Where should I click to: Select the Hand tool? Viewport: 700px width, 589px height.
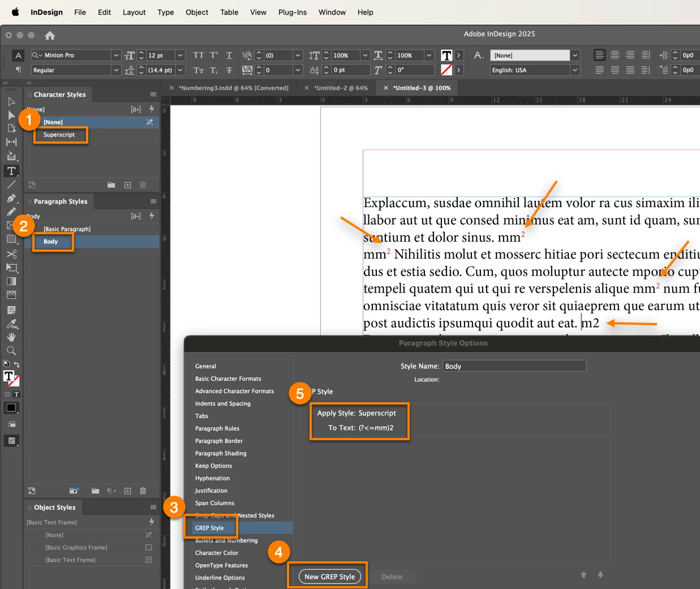[x=11, y=337]
